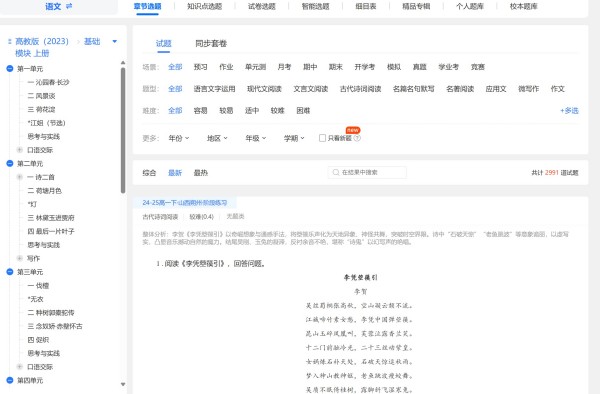
Task: Expand the 一 诗二首 tree node
Action: tap(20, 177)
